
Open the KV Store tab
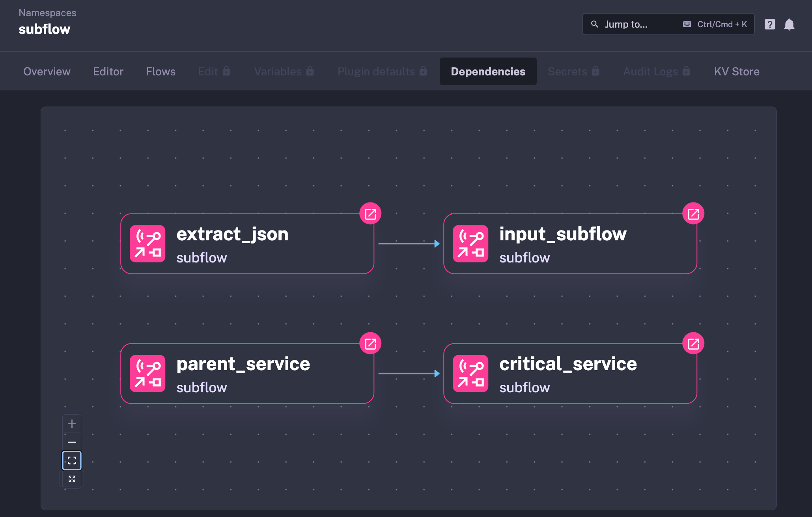736,71
